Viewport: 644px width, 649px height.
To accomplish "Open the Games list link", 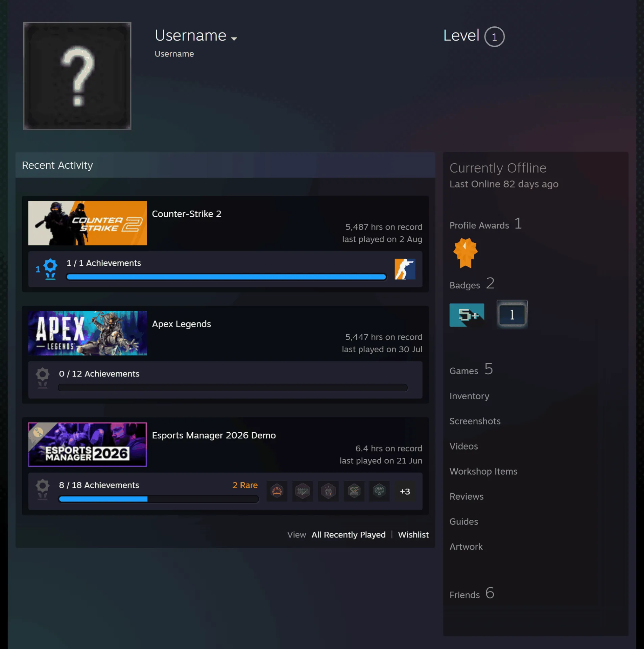I will [471, 369].
